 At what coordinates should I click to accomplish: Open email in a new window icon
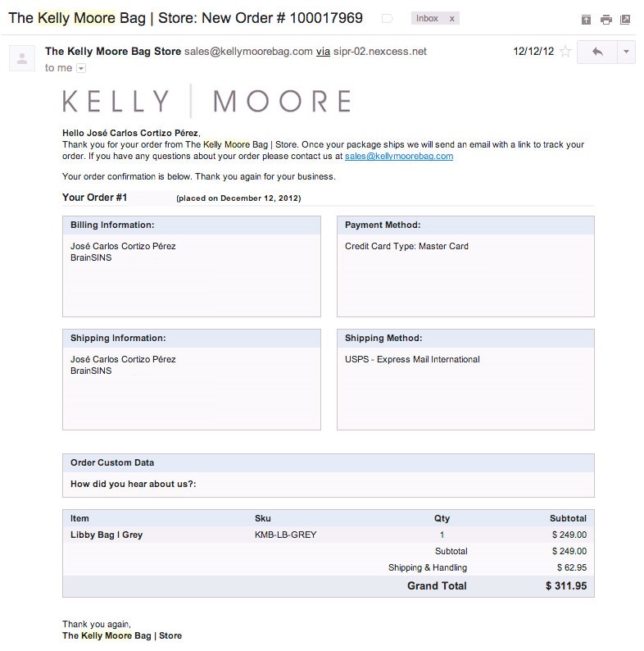point(625,20)
